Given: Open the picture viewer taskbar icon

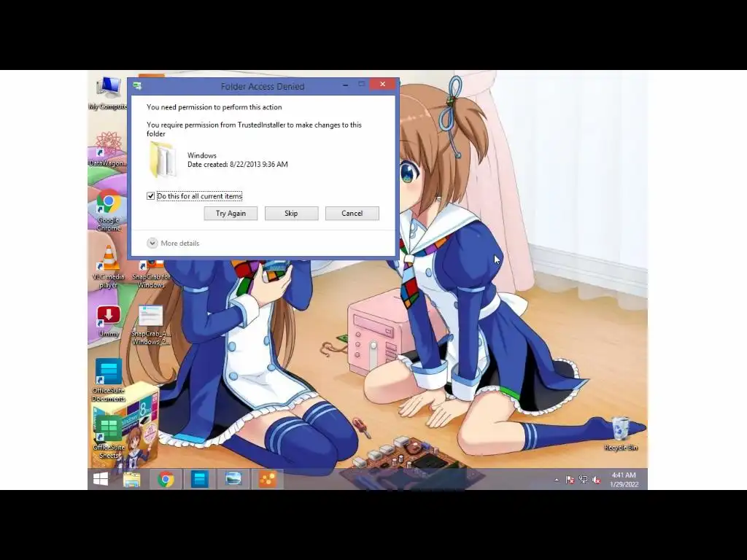Looking at the screenshot, I should [233, 480].
